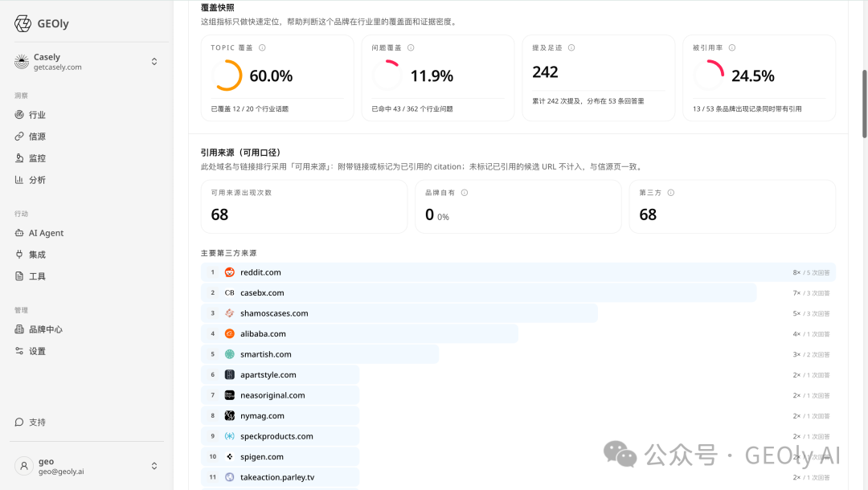The image size is (868, 490).
Task: Click the 行业 target icon
Action: click(x=19, y=115)
